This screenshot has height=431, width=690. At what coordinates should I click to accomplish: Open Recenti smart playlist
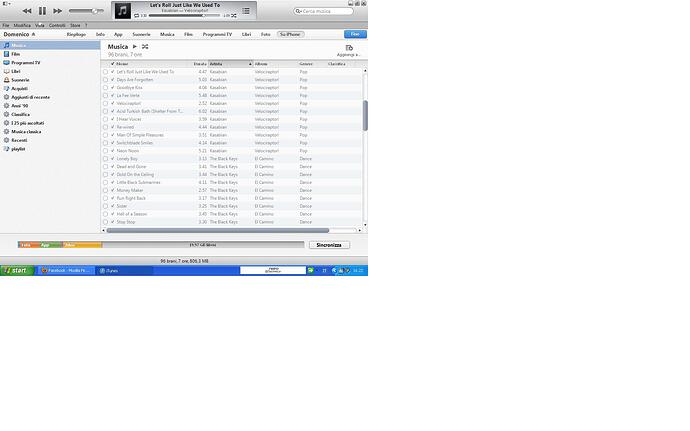50,140
